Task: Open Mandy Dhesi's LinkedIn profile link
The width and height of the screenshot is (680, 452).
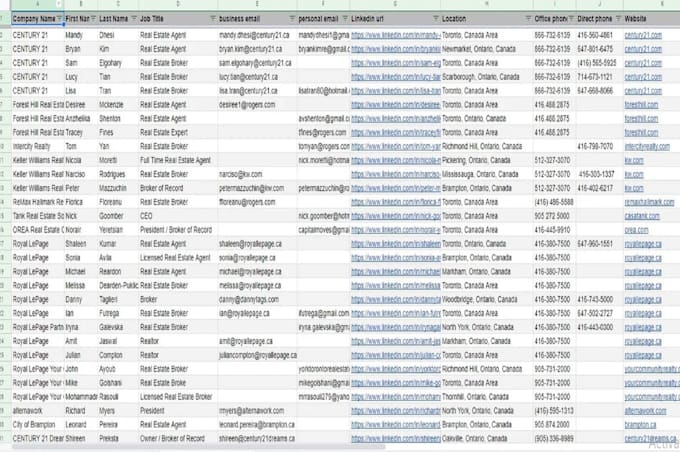Action: pos(396,35)
